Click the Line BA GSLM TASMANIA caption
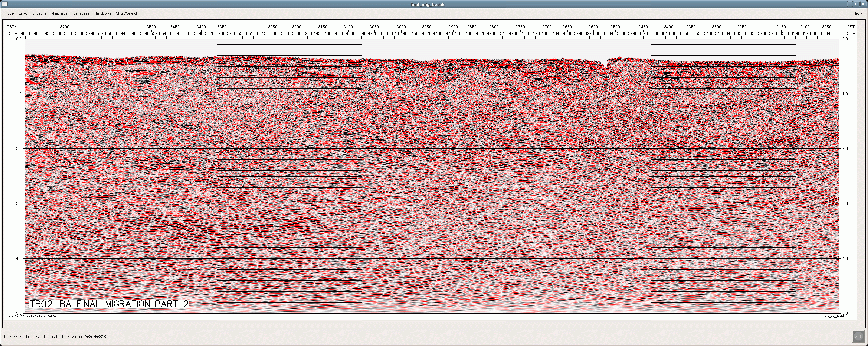 click(x=33, y=316)
